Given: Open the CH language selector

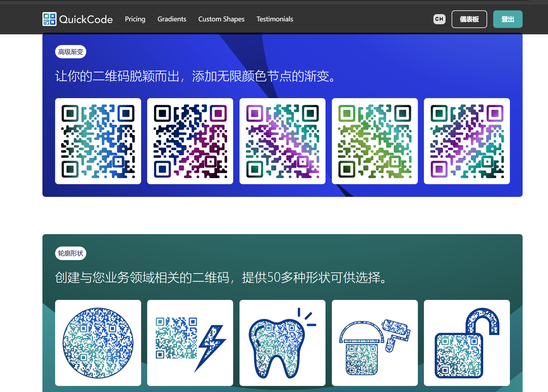Looking at the screenshot, I should pos(439,19).
